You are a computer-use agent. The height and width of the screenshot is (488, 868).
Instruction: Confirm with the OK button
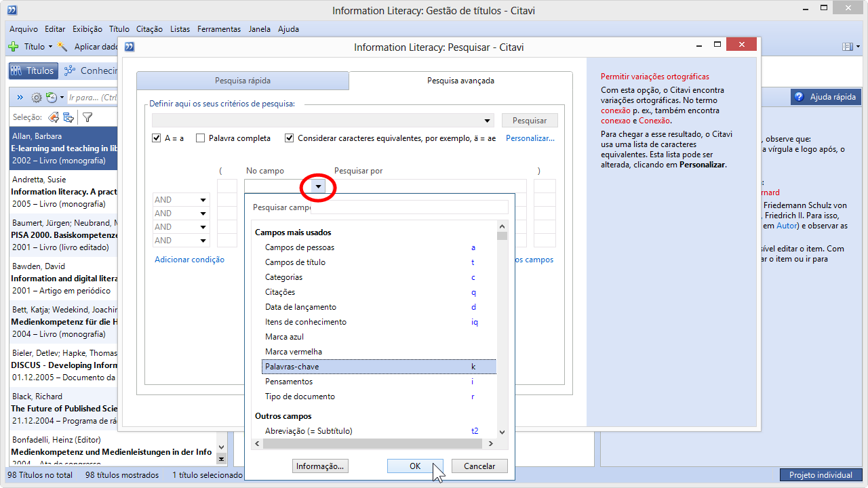415,466
